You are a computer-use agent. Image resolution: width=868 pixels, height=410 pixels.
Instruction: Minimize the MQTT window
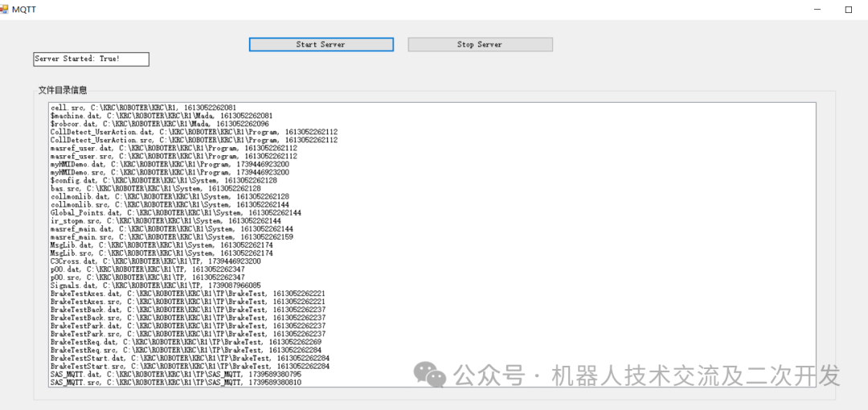(817, 10)
